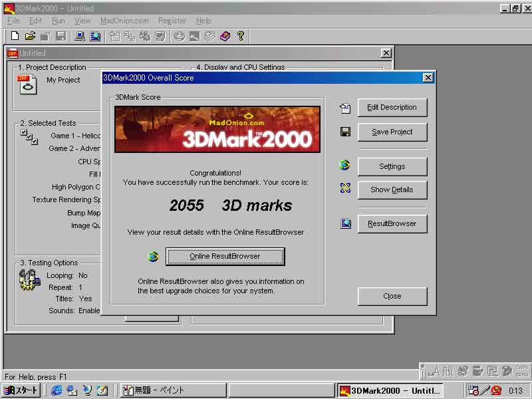Click the taskbar clock showing 0:13
The image size is (532, 399).
pos(516,390)
